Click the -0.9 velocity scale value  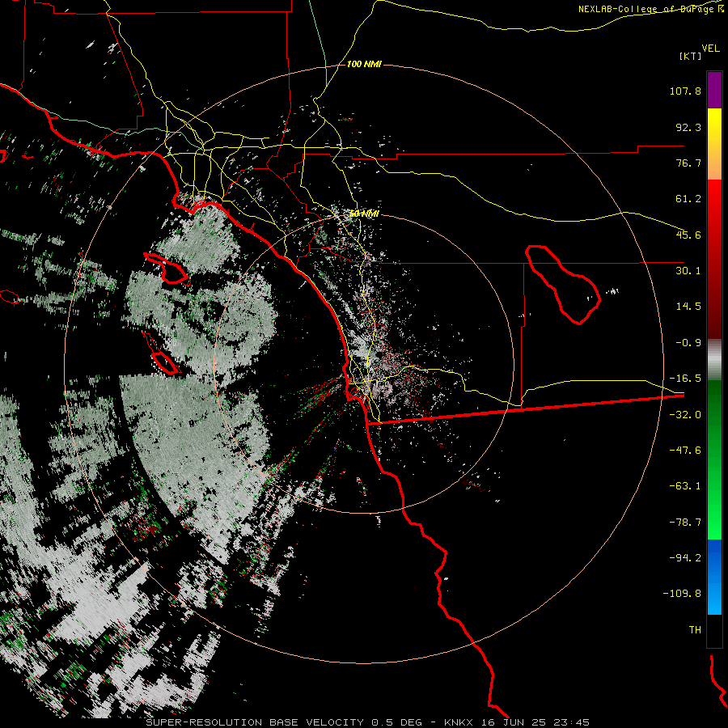688,343
